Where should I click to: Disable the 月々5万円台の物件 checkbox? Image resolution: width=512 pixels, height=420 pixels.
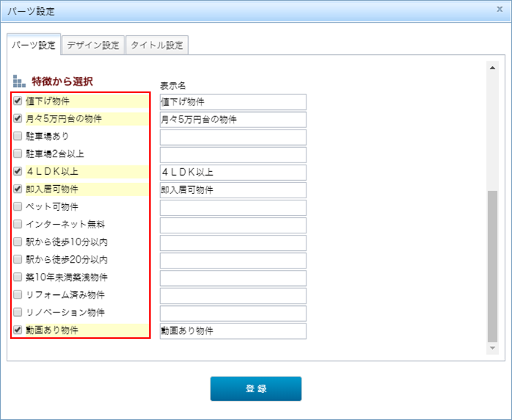click(x=18, y=119)
